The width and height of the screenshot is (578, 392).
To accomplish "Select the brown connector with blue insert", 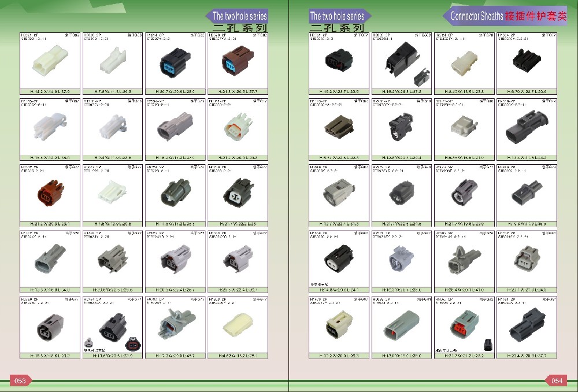I will point(238,61).
